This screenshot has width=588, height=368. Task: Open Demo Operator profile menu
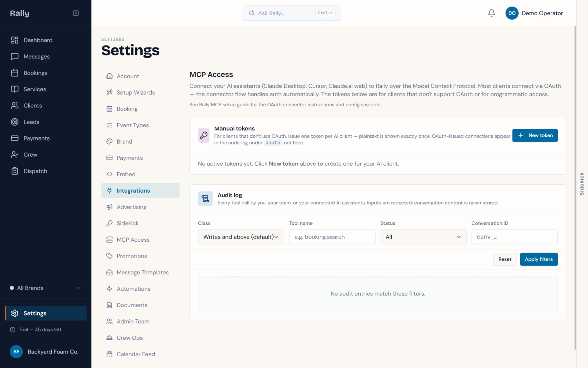(x=534, y=13)
